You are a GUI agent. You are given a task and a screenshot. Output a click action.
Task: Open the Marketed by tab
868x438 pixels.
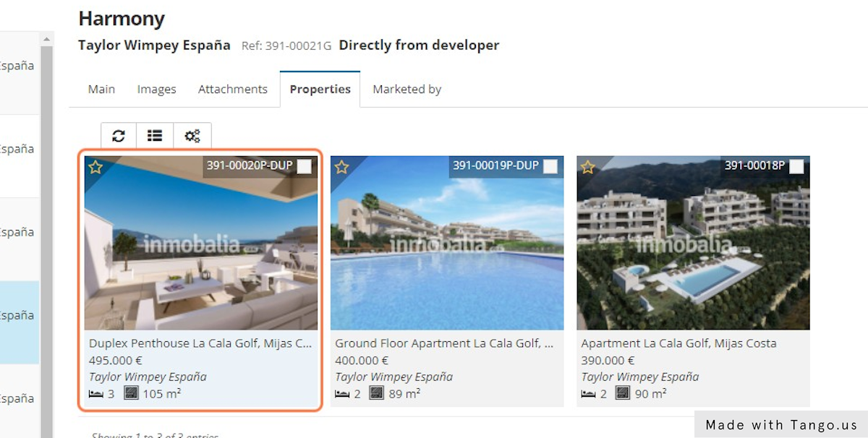point(407,89)
